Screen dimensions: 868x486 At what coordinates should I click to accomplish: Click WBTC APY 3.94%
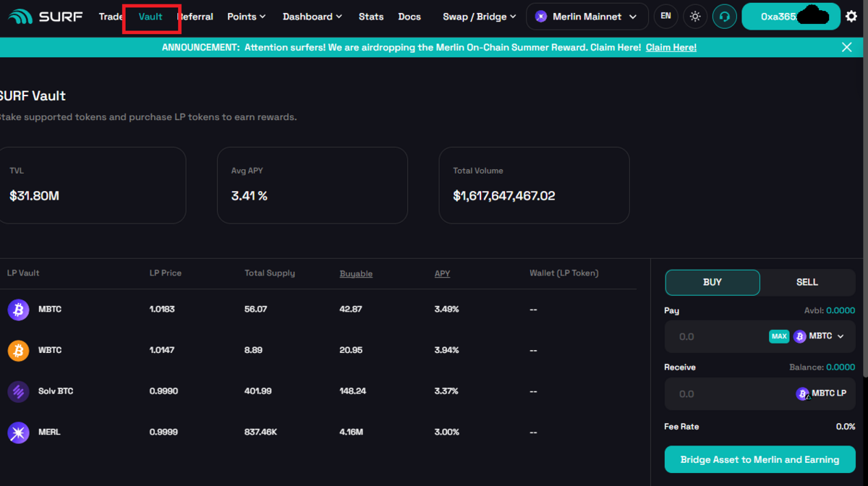click(x=446, y=350)
